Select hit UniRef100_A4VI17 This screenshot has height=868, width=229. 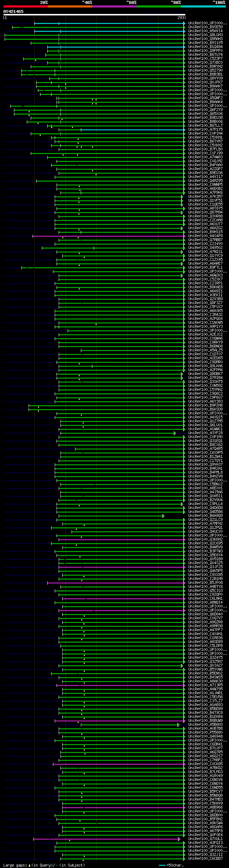pyautogui.click(x=205, y=177)
